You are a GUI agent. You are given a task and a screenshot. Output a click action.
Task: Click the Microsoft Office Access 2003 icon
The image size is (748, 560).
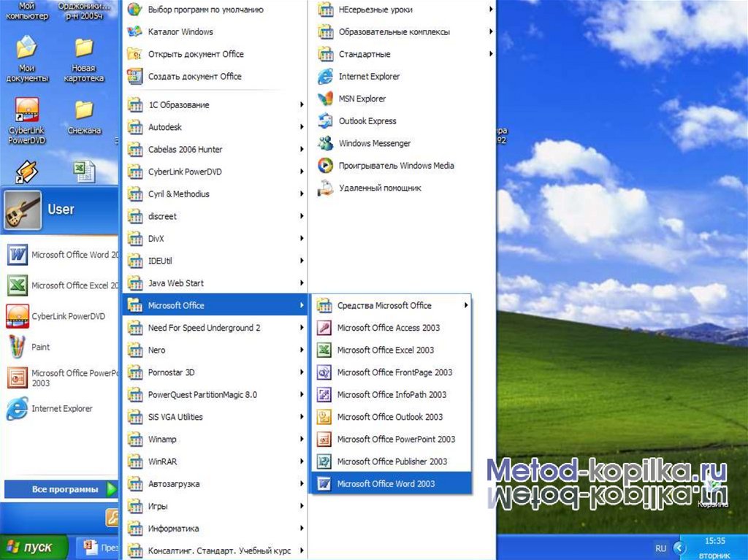(324, 328)
